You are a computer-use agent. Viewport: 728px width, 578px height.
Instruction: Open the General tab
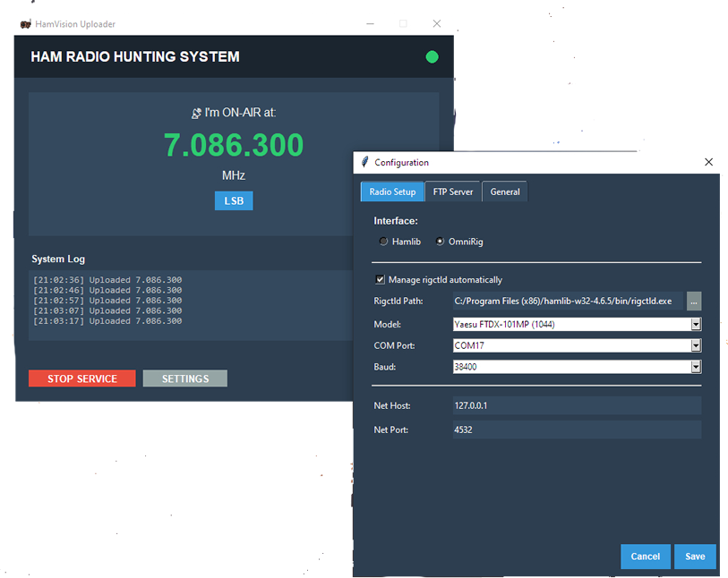[505, 191]
